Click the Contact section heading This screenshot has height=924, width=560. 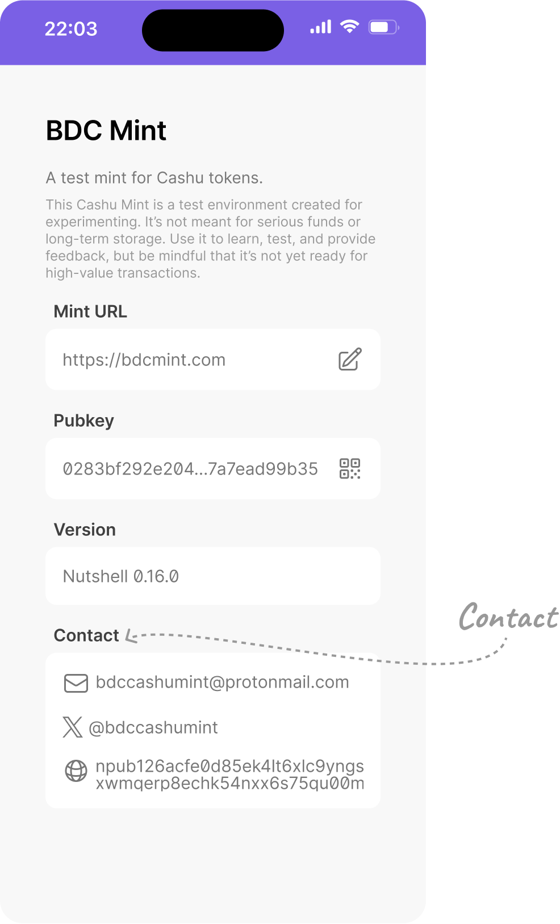click(x=86, y=635)
